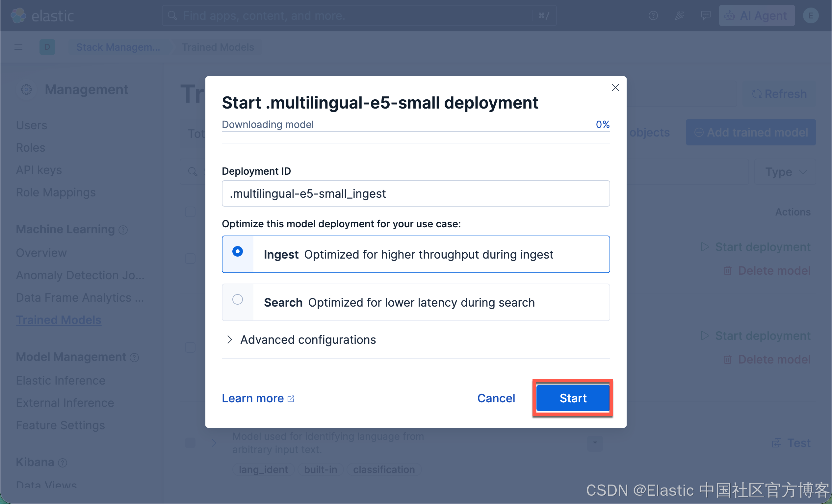The image size is (832, 504).
Task: Open API keys in the sidebar
Action: (39, 170)
